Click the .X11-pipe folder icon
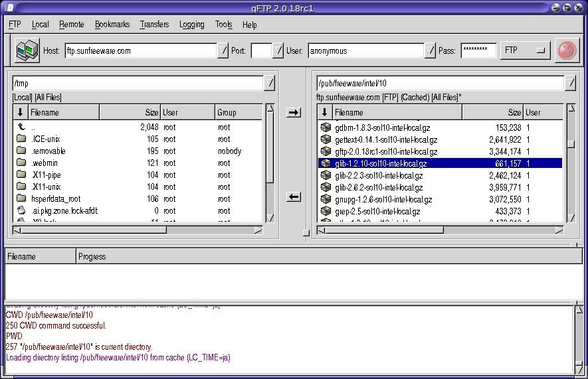Screen dimensions: 588x379 [x=21, y=175]
